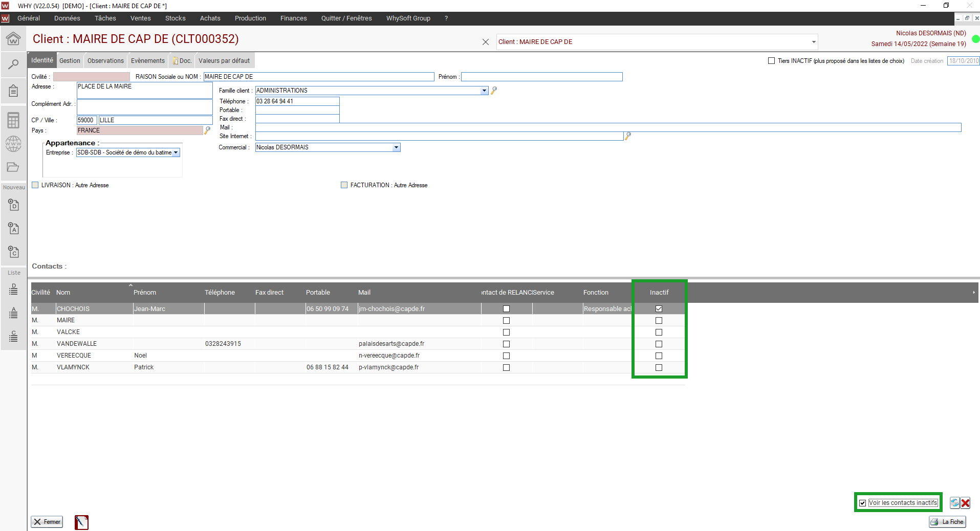
Task: Create new document A from Nouveau section
Action: coord(14,229)
